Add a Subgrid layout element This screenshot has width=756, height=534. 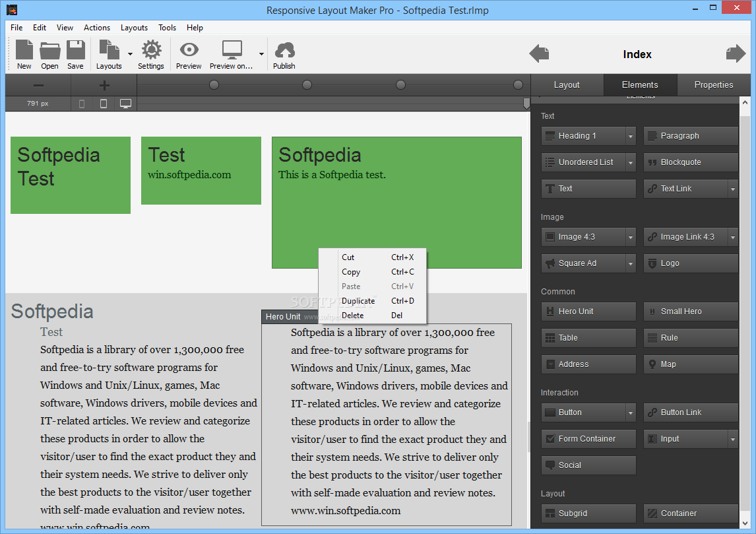click(x=588, y=514)
